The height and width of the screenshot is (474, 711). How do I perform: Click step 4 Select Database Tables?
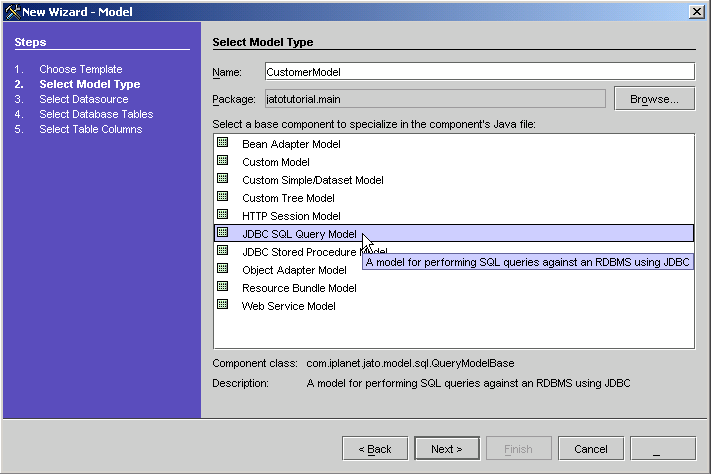pos(96,114)
